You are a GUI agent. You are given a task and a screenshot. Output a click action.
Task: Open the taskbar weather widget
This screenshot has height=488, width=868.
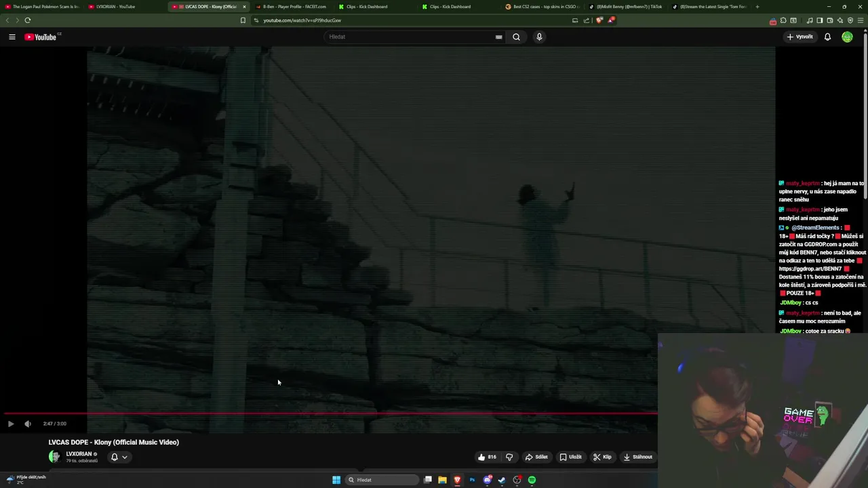point(26,479)
